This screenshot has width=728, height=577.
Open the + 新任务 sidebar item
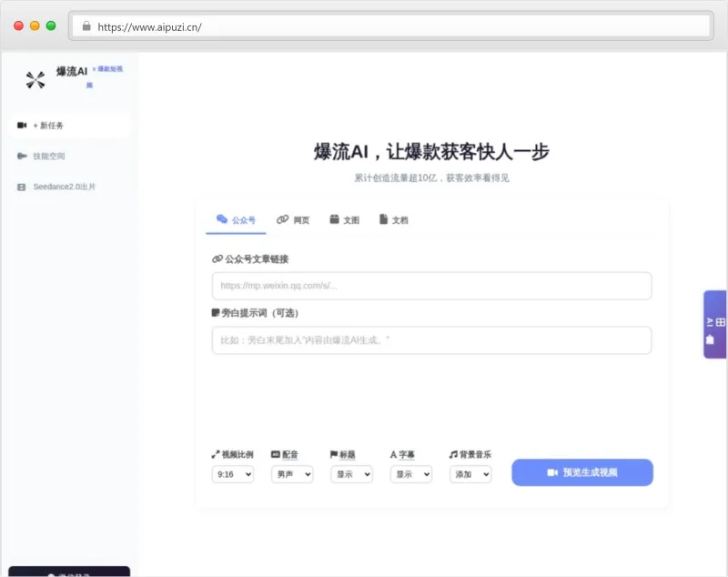[x=69, y=126]
